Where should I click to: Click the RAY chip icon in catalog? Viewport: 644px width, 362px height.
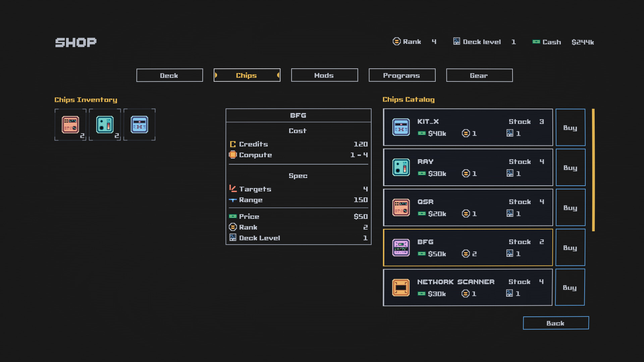401,167
